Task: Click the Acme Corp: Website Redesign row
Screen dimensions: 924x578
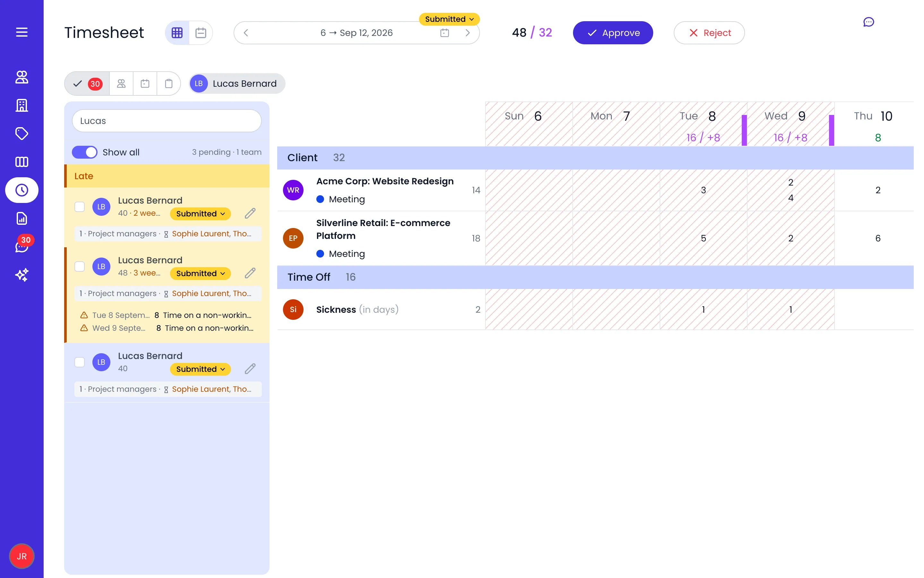Action: [595, 190]
